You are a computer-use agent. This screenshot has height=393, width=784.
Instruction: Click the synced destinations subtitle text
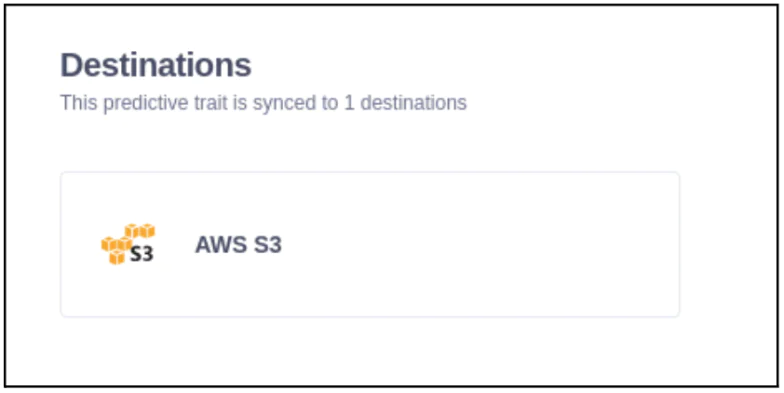pos(264,103)
